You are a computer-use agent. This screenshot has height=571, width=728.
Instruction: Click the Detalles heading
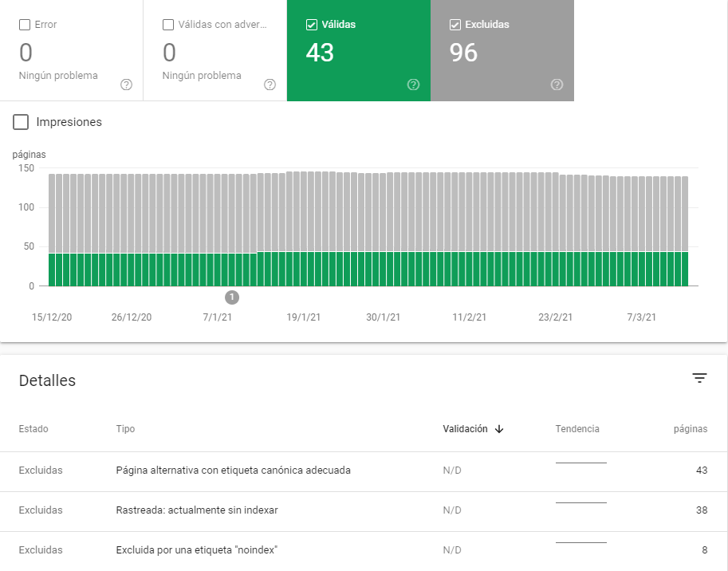(x=47, y=380)
